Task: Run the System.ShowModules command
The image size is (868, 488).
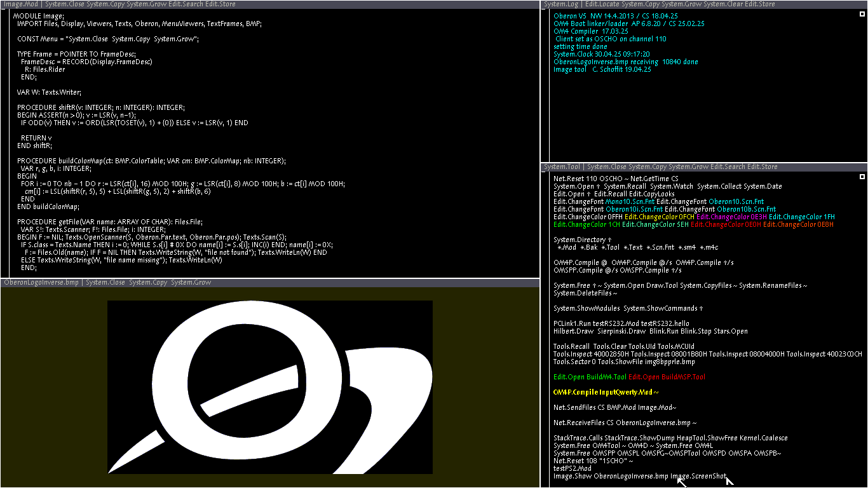Action: 586,309
